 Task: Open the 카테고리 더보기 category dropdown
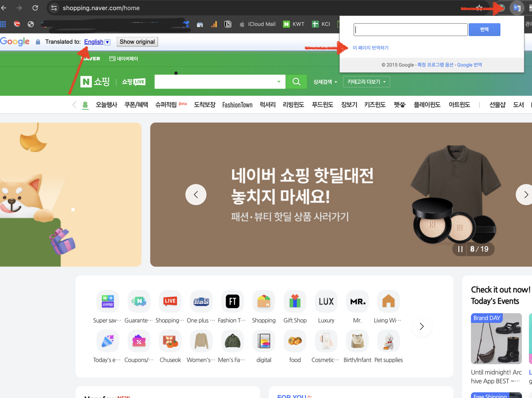coord(366,82)
